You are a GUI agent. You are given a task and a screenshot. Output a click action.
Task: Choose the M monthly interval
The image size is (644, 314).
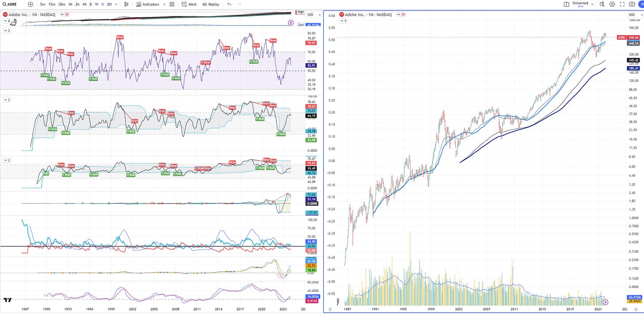[x=103, y=4]
